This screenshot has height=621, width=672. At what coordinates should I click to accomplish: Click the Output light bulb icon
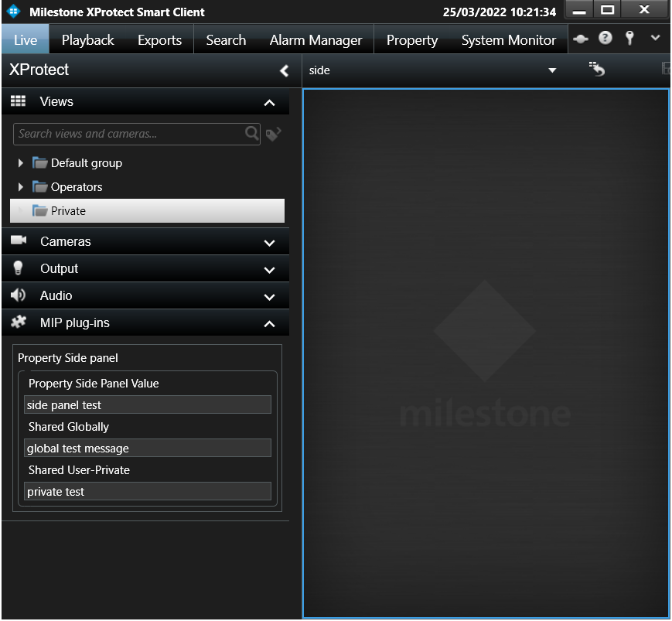tap(18, 268)
